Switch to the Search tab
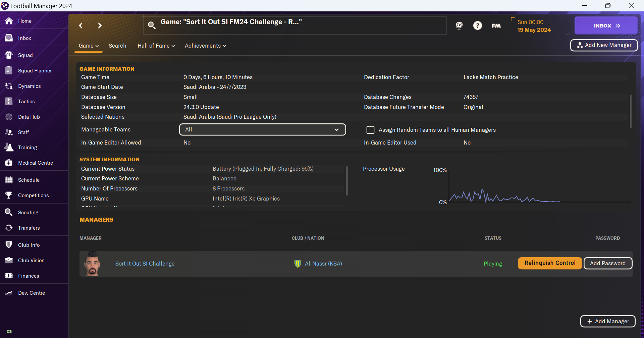The height and width of the screenshot is (338, 644). click(117, 46)
